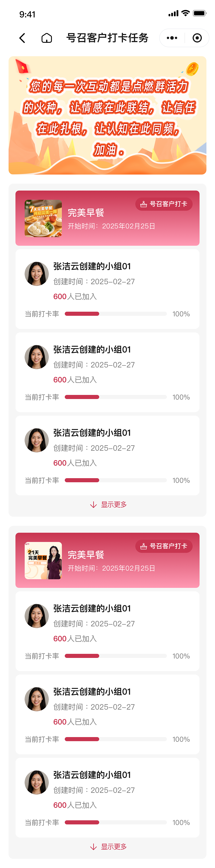
Task: Tap the home icon in the navigation bar
Action: (x=47, y=38)
